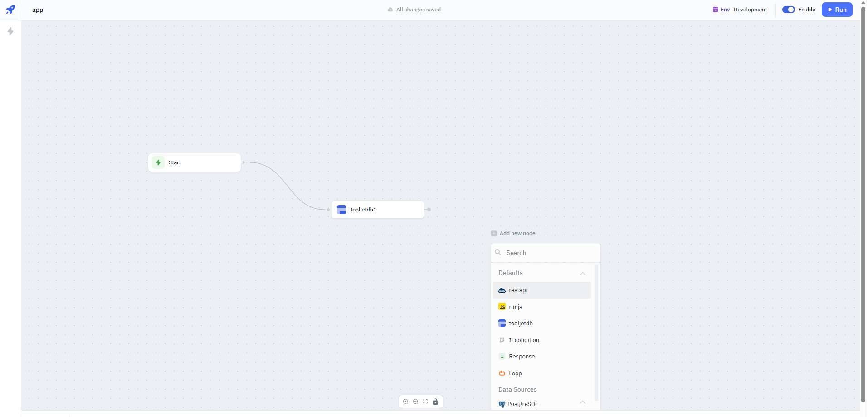
Task: Choose runjs from node list
Action: click(542, 307)
